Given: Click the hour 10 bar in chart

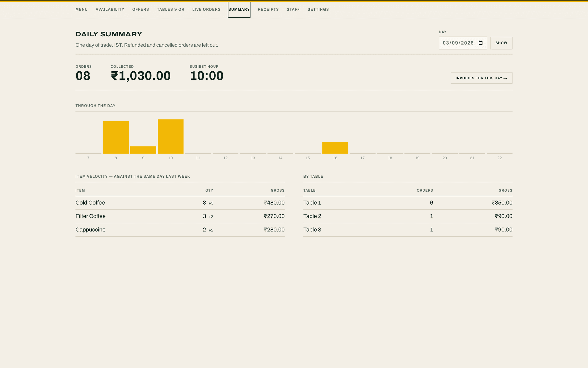Looking at the screenshot, I should coord(171,137).
